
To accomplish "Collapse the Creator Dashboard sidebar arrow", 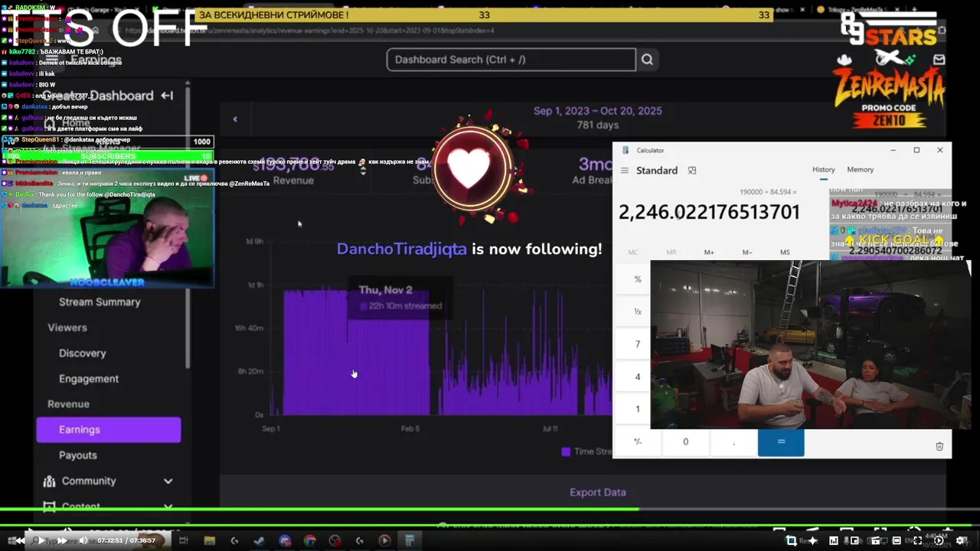I will coord(167,96).
